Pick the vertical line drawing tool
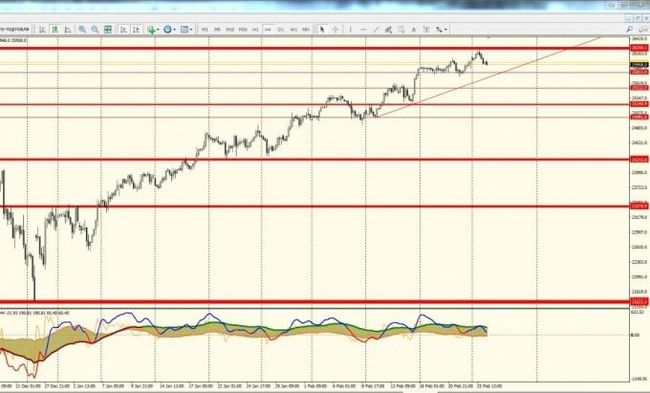This screenshot has width=650, height=393. point(351,29)
